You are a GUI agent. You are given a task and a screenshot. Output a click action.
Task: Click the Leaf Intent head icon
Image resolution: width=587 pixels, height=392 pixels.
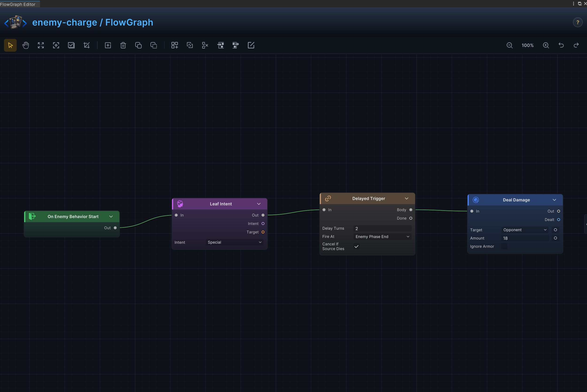(x=180, y=204)
